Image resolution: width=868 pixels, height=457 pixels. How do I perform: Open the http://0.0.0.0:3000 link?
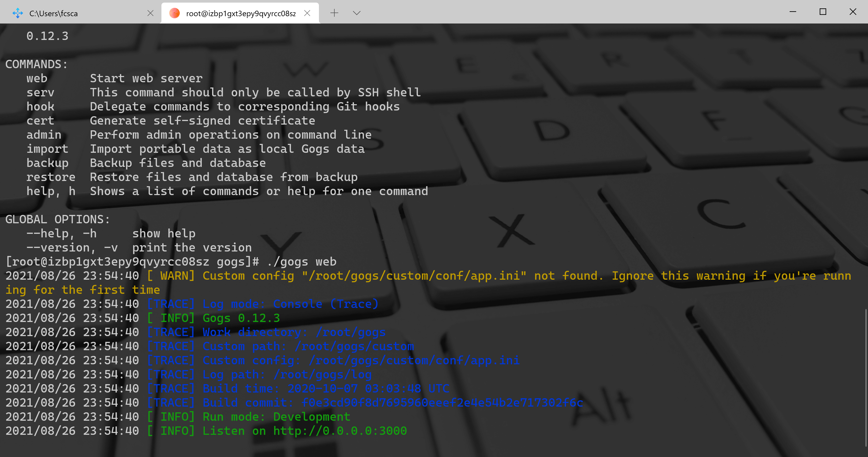[x=340, y=431]
